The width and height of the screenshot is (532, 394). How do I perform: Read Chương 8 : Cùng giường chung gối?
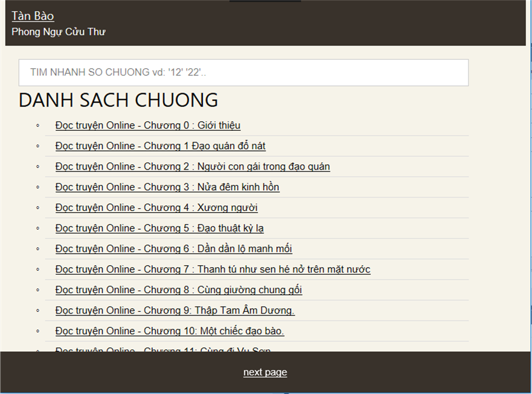pos(178,290)
